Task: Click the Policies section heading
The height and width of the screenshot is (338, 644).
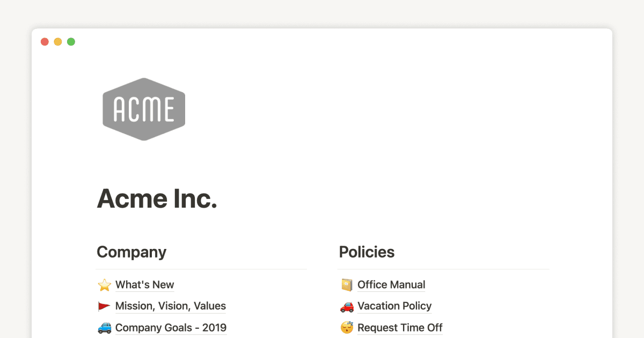Action: pyautogui.click(x=367, y=252)
